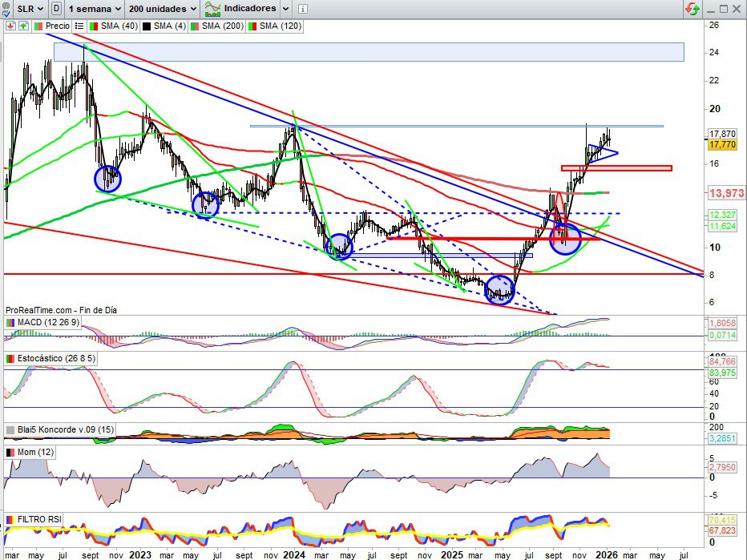Image resolution: width=747 pixels, height=560 pixels.
Task: Select the SMA (200) legend label
Action: [225, 26]
